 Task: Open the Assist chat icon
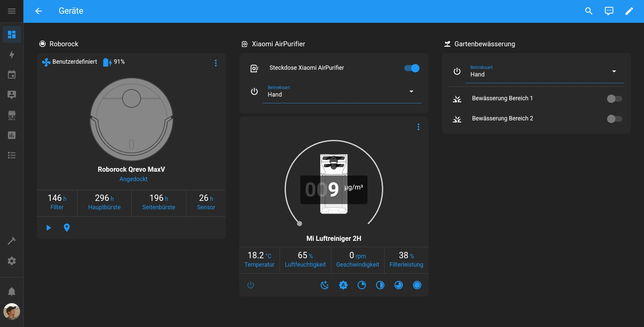pyautogui.click(x=609, y=11)
